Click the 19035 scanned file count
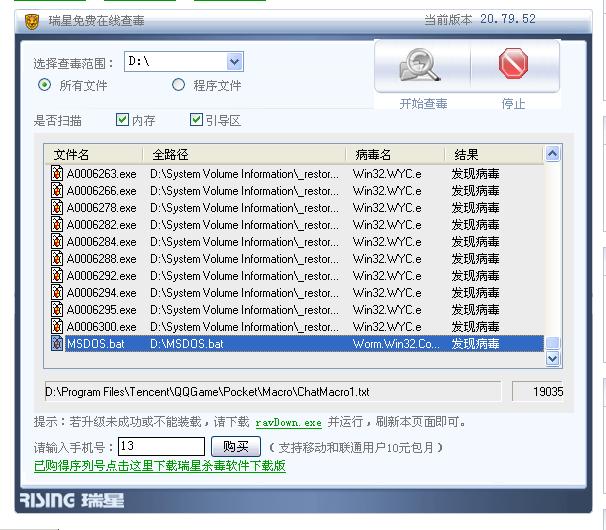This screenshot has width=606, height=530. tap(548, 392)
